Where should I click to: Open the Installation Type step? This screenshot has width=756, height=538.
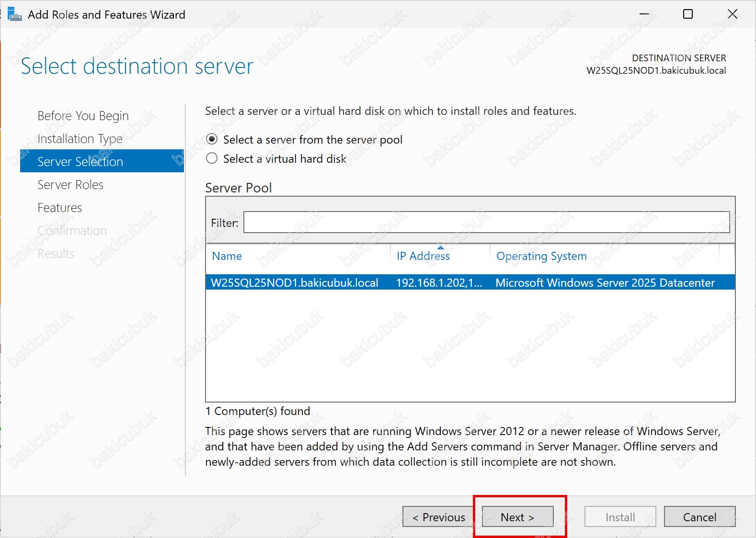80,139
